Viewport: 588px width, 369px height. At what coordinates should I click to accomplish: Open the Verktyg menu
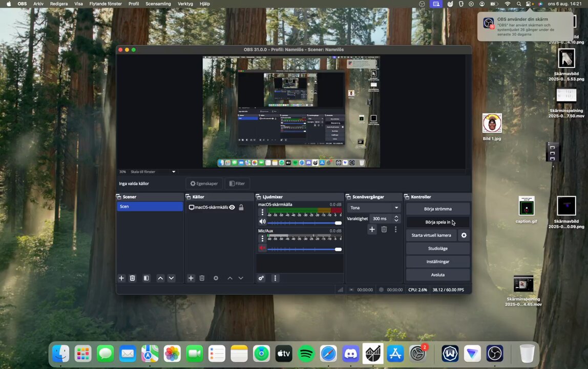click(185, 4)
